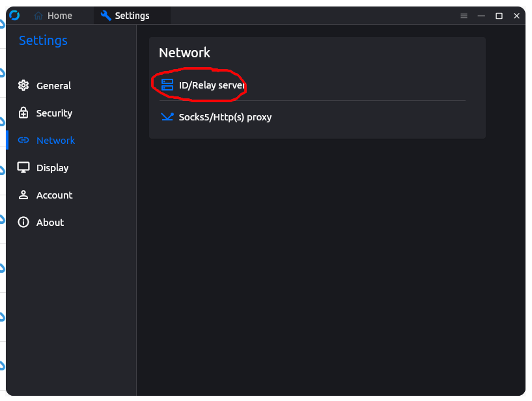
Task: Click the link icon beside Network
Action: (23, 140)
